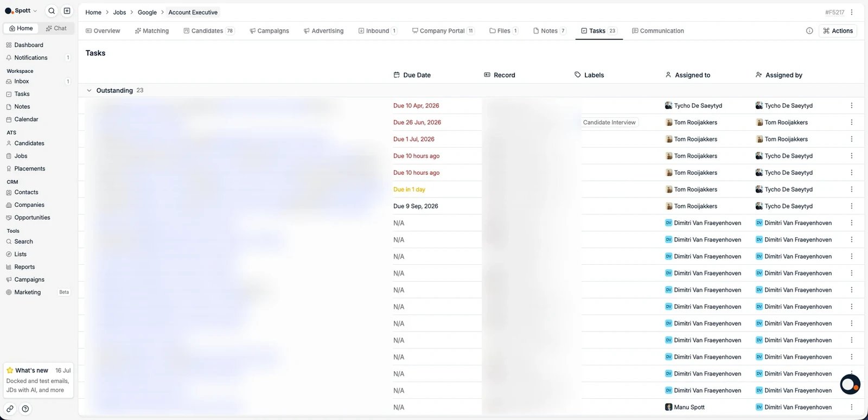Open row menu for Due 9 Sep, 2026 task
This screenshot has width=868, height=420.
point(852,206)
